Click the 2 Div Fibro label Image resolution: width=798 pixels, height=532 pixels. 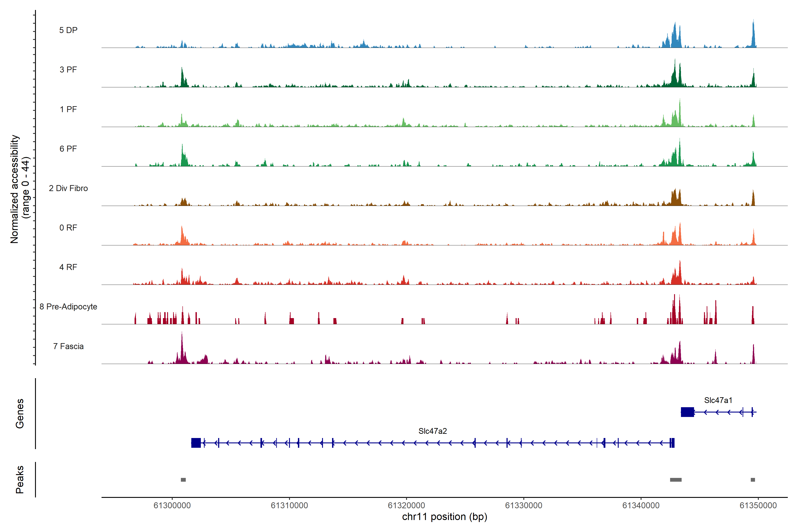[x=68, y=188]
